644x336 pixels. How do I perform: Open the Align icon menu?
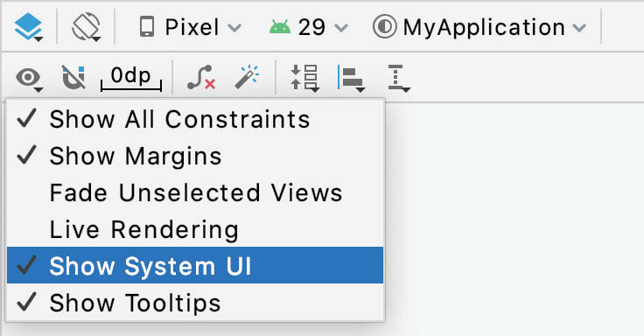351,78
